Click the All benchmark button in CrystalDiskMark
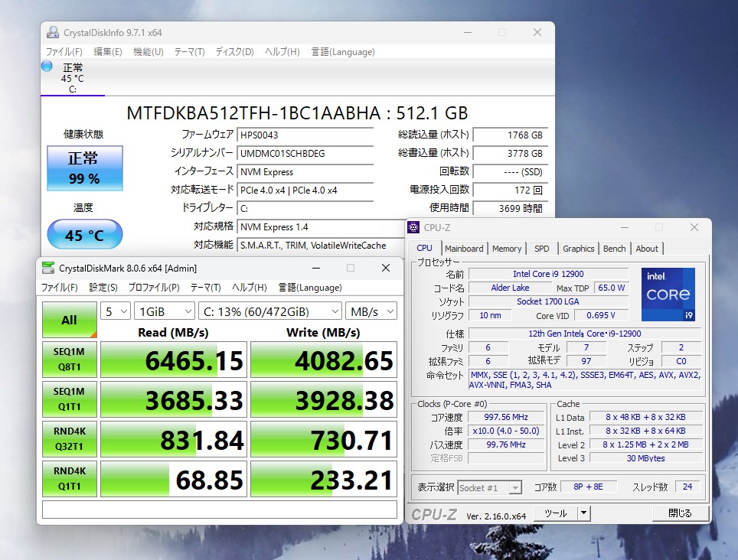Image resolution: width=738 pixels, height=560 pixels. click(69, 320)
